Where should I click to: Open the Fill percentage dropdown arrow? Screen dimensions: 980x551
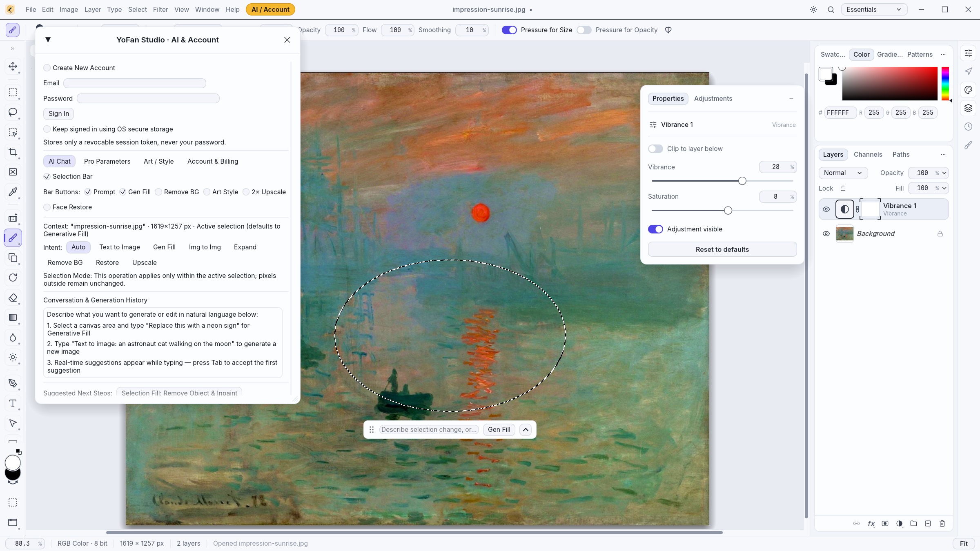pos(944,188)
